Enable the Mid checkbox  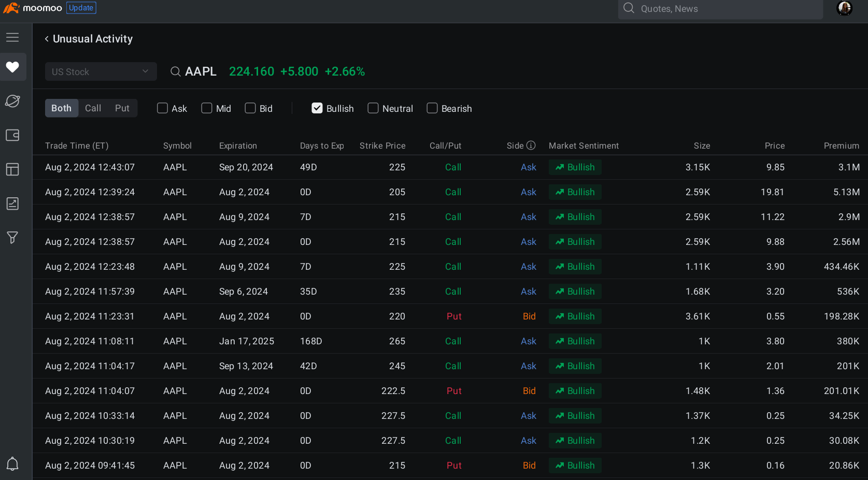click(207, 108)
